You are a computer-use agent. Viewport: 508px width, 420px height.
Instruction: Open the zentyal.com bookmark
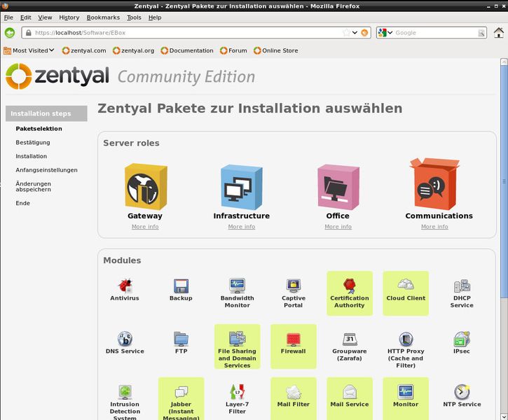click(x=84, y=50)
